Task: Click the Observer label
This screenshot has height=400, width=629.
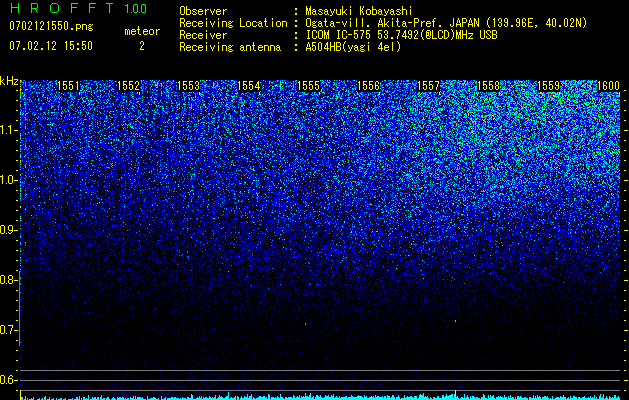Action: click(203, 12)
